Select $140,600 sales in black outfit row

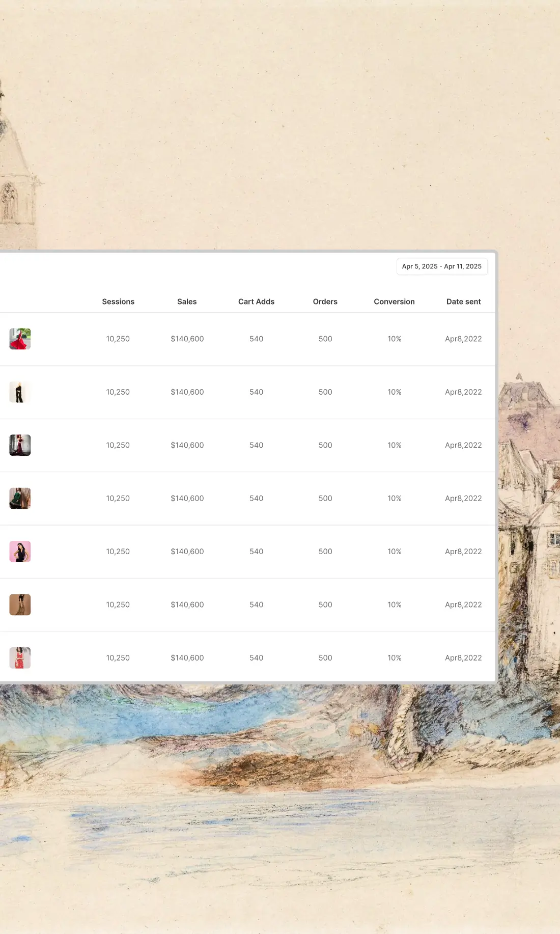pos(187,392)
